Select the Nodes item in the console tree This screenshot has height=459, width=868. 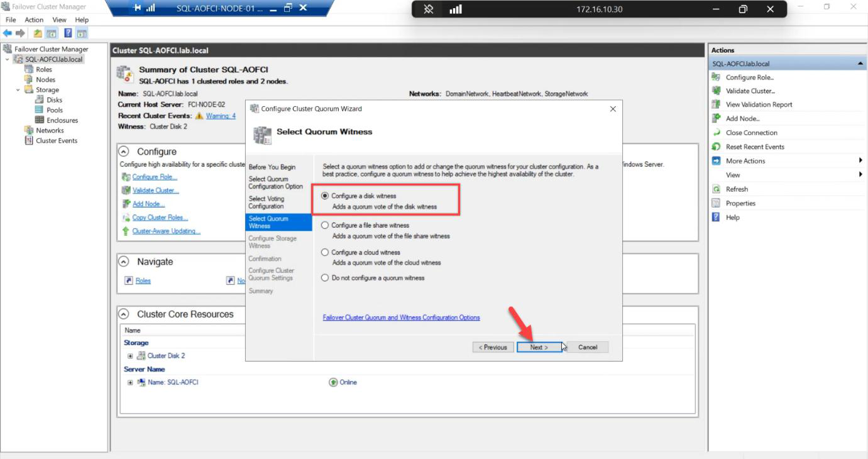pyautogui.click(x=45, y=80)
